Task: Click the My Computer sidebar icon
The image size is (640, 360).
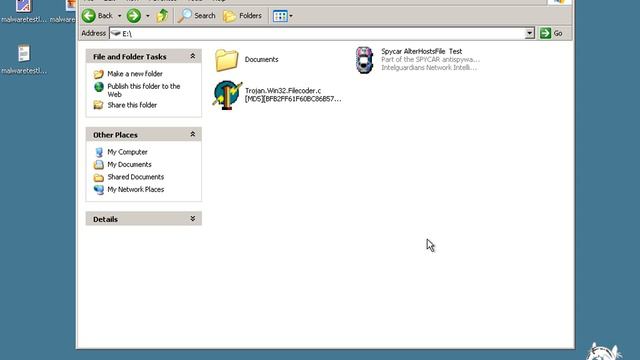Action: point(99,152)
